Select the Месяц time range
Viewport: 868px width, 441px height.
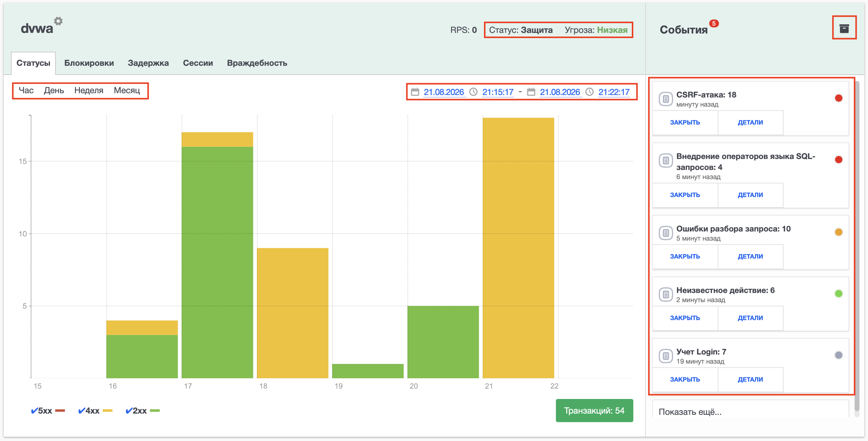pos(127,90)
